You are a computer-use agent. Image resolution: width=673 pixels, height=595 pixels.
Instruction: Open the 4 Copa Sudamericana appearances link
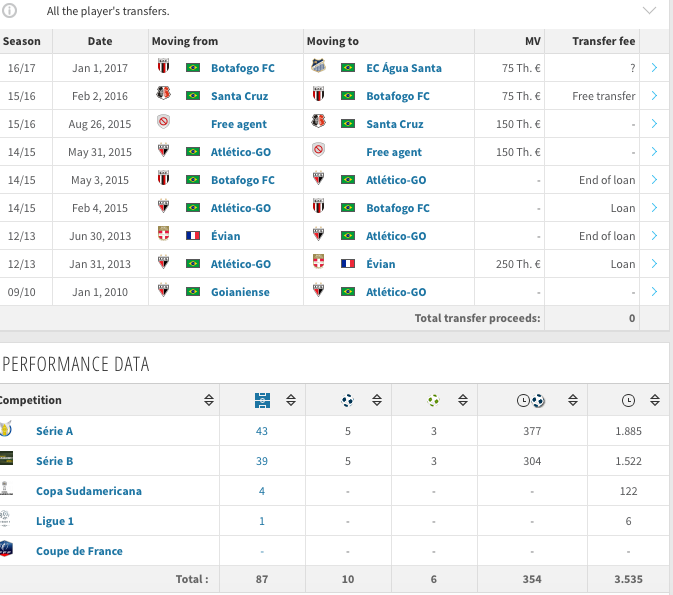[x=262, y=491]
